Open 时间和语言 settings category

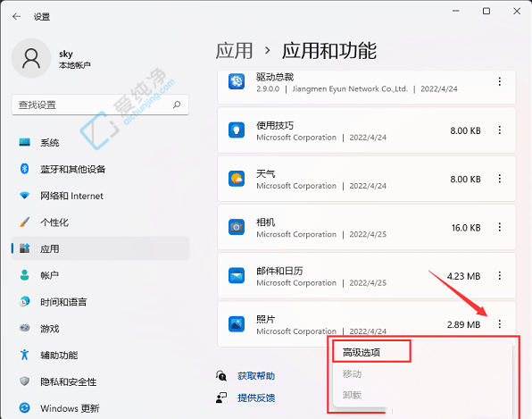click(x=100, y=301)
